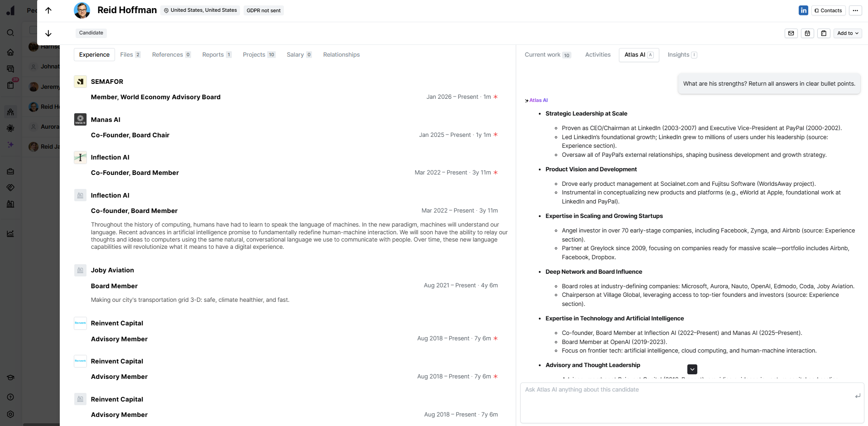Click Inflection AI logo with green icon
Viewport: 868px width, 426px height.
click(80, 157)
